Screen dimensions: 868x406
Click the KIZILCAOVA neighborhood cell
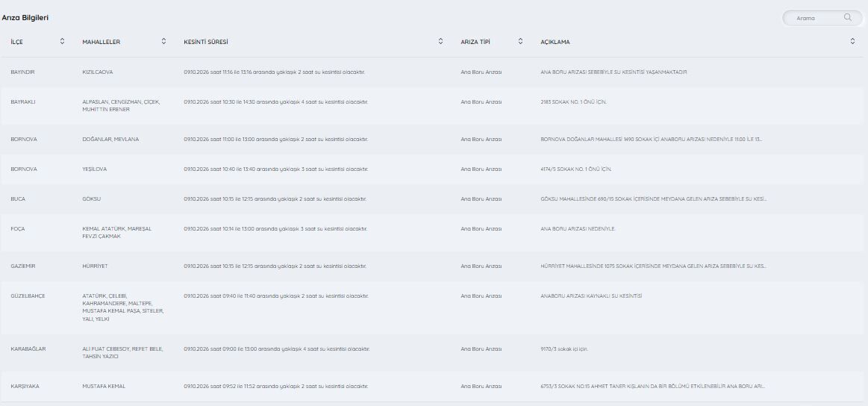click(98, 72)
